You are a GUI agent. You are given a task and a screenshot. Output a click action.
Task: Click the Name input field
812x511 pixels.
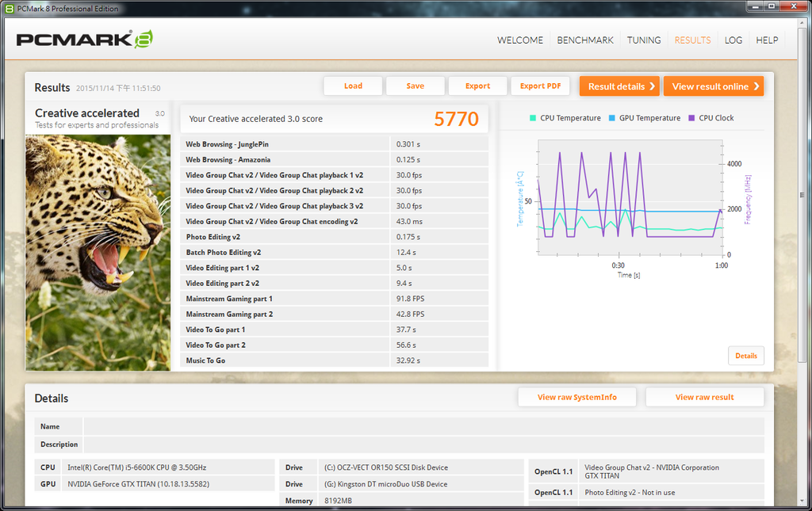pos(423,426)
